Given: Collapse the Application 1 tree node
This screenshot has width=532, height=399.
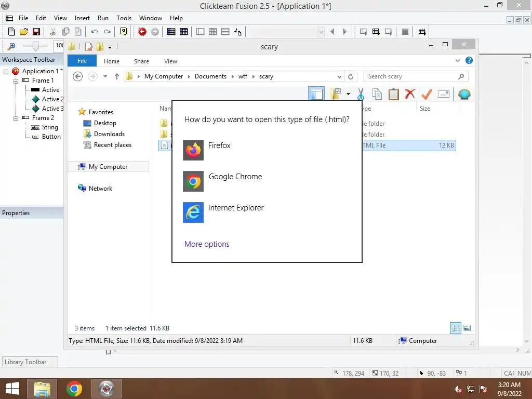Looking at the screenshot, I should (6, 72).
